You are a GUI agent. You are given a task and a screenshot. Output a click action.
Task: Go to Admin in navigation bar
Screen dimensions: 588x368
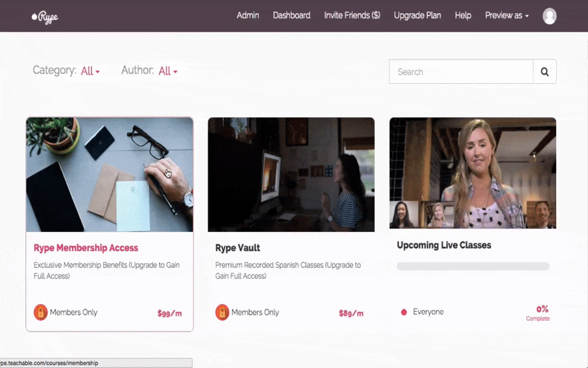tap(248, 15)
